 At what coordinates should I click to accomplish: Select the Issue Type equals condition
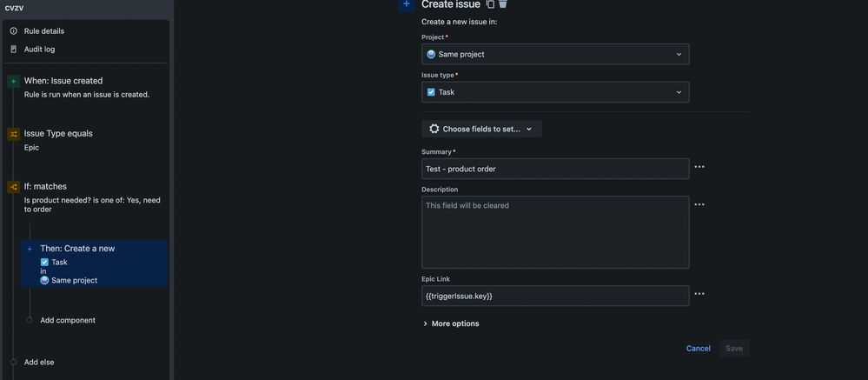click(x=58, y=134)
